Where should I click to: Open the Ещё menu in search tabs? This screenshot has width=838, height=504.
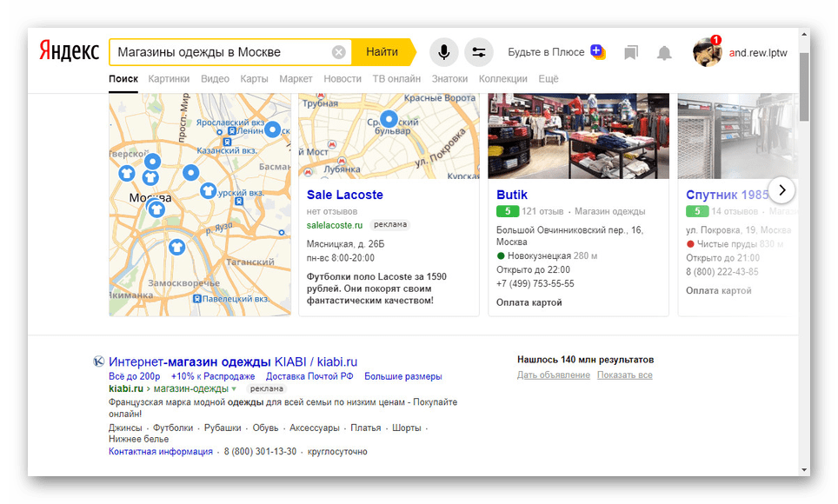548,78
